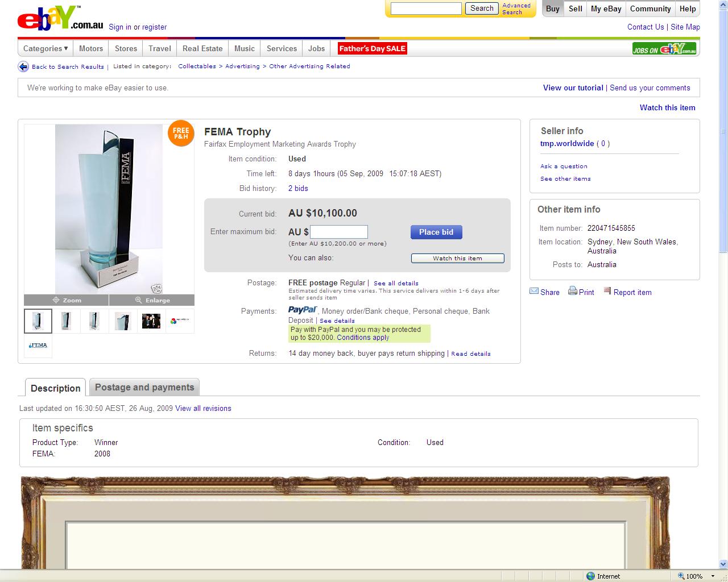Click the eBay.com.au logo
728x582 pixels.
(x=60, y=18)
